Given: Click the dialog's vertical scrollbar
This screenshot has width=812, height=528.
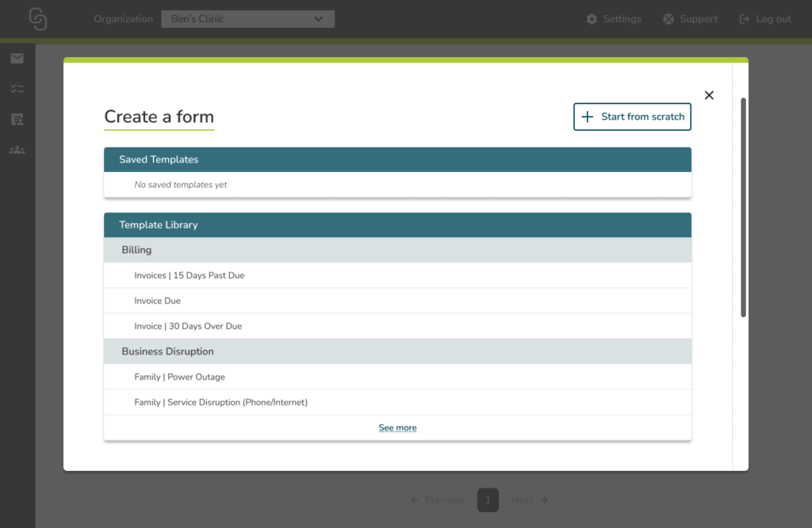Looking at the screenshot, I should (743, 206).
